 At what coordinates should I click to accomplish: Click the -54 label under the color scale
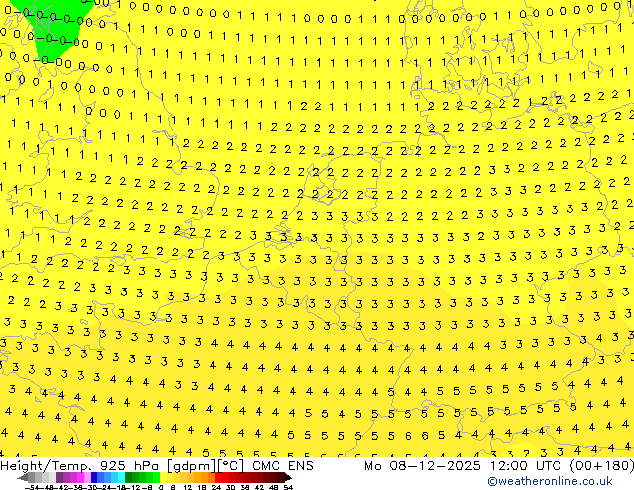(x=32, y=488)
